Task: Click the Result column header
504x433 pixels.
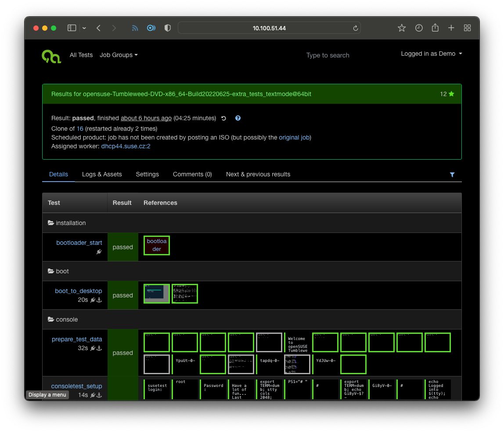Action: [x=122, y=203]
